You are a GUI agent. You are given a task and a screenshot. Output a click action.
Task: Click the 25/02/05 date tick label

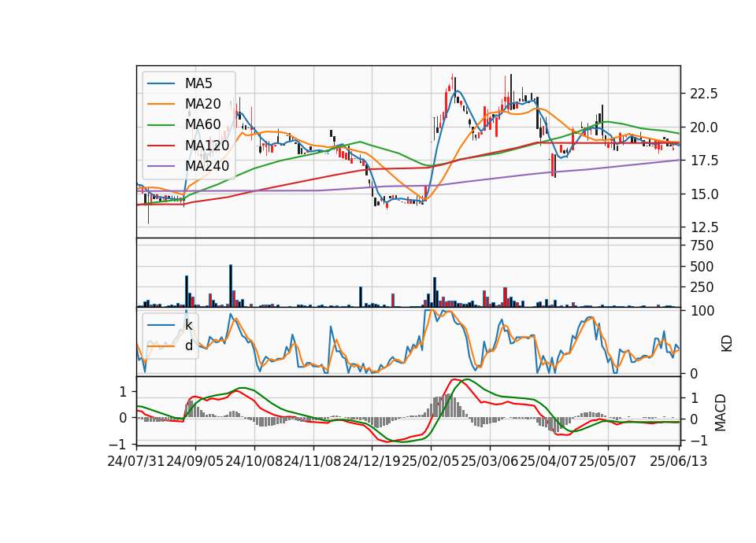coord(431,461)
